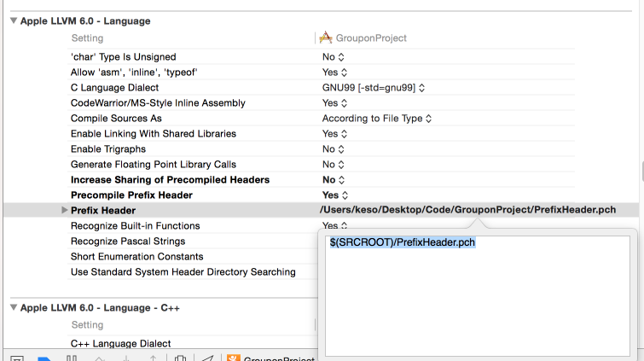Image resolution: width=644 pixels, height=361 pixels.
Task: Click the GrouponProject app icon in debug bar
Action: tap(231, 358)
